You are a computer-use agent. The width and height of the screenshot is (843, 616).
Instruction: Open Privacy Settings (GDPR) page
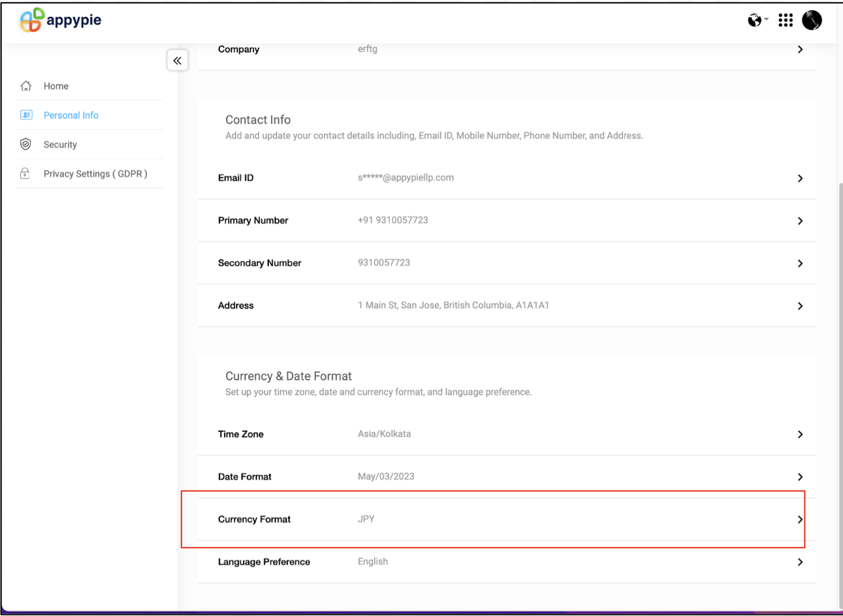95,174
